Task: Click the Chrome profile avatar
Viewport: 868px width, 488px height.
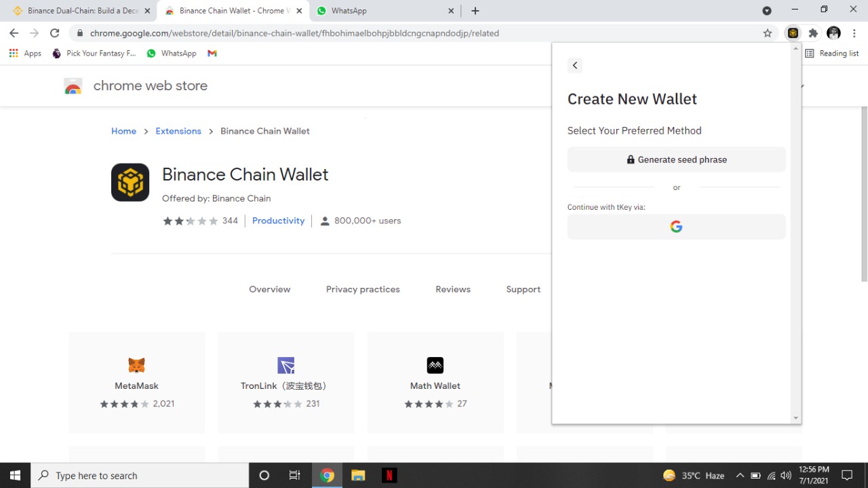Action: click(x=834, y=33)
